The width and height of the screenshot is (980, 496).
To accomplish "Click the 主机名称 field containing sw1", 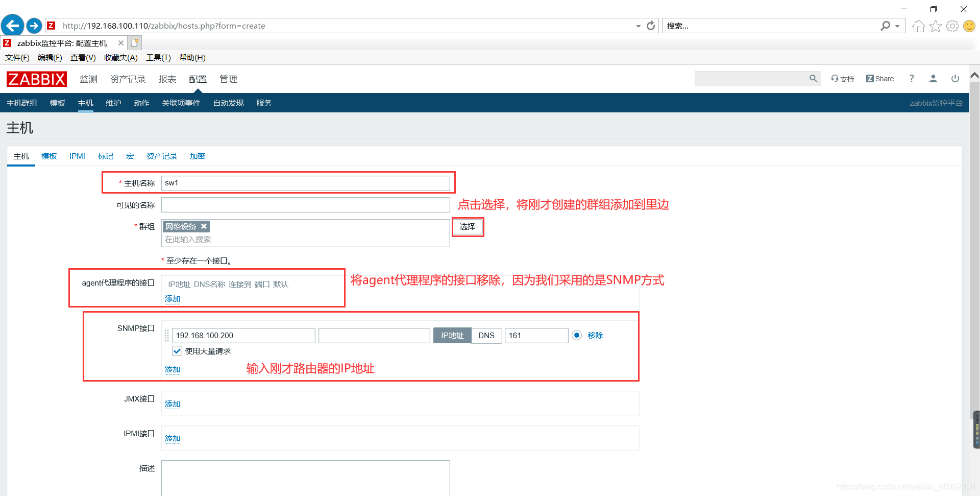I will pyautogui.click(x=306, y=183).
